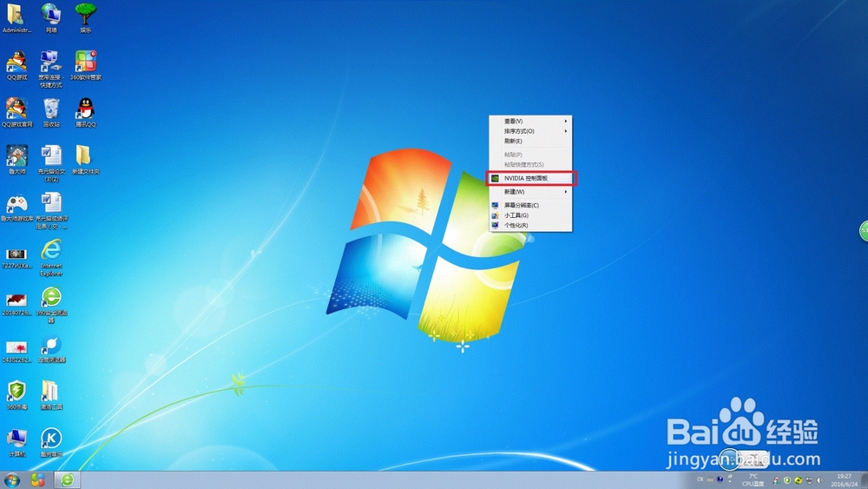Screen dimensions: 868x489
Task: Open the 宽带连接 broadband shortcut
Action: tap(51, 69)
